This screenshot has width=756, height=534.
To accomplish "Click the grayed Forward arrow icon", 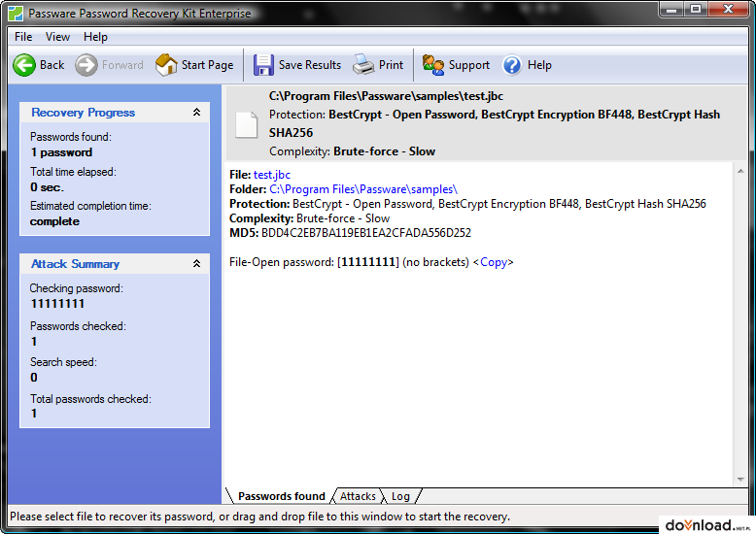I will 86,65.
